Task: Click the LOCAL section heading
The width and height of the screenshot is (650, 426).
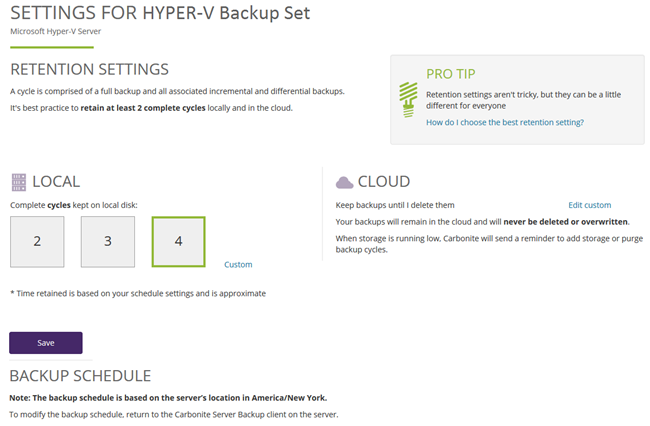Action: [x=56, y=182]
